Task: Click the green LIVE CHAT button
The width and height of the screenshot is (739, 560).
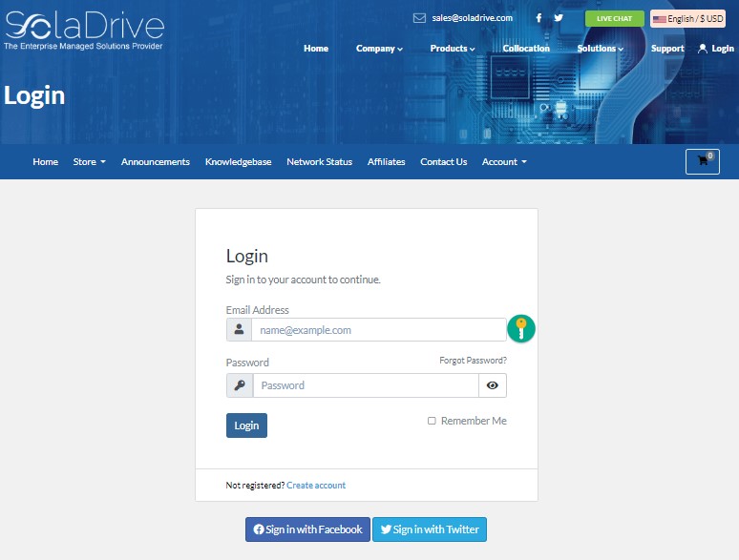Action: pos(614,19)
